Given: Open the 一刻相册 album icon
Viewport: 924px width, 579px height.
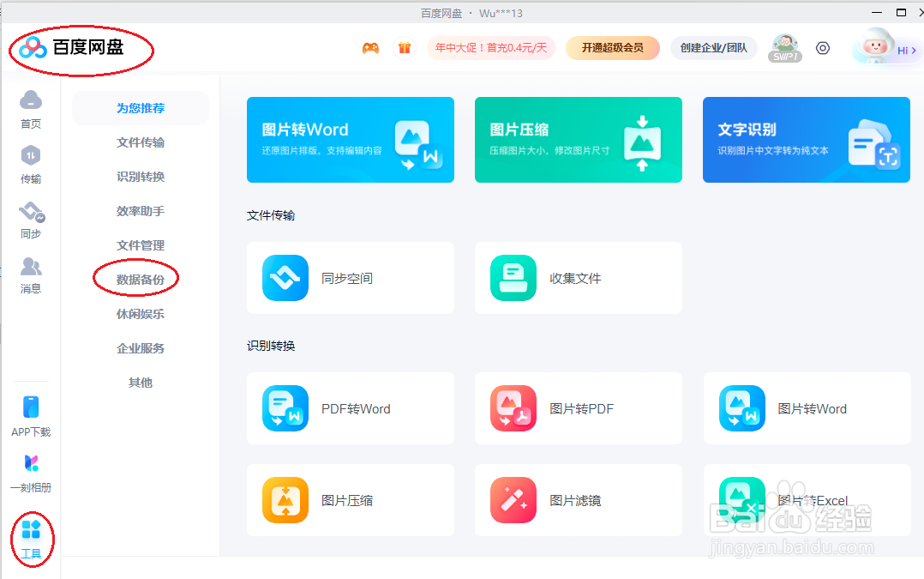Looking at the screenshot, I should pos(31,463).
